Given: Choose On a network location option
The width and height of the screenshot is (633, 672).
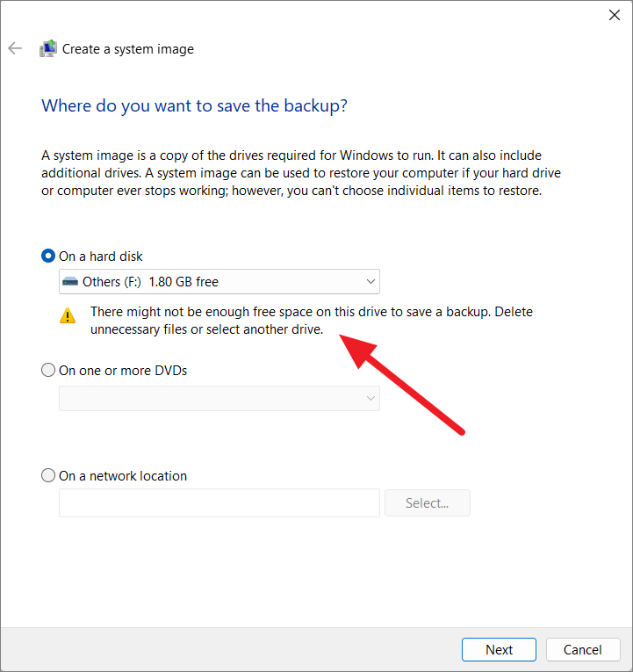Looking at the screenshot, I should click(x=48, y=475).
